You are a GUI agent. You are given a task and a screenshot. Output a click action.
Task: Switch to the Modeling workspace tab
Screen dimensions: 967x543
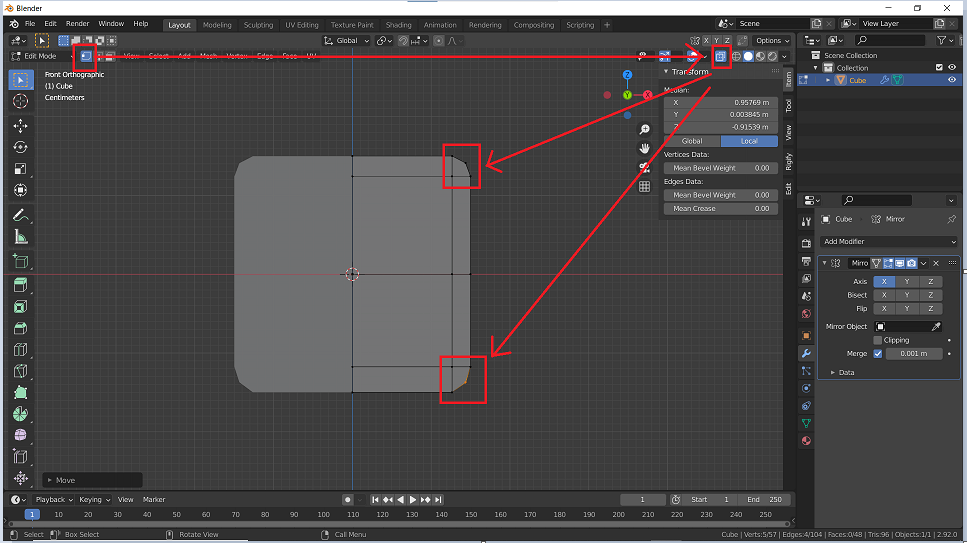click(217, 25)
